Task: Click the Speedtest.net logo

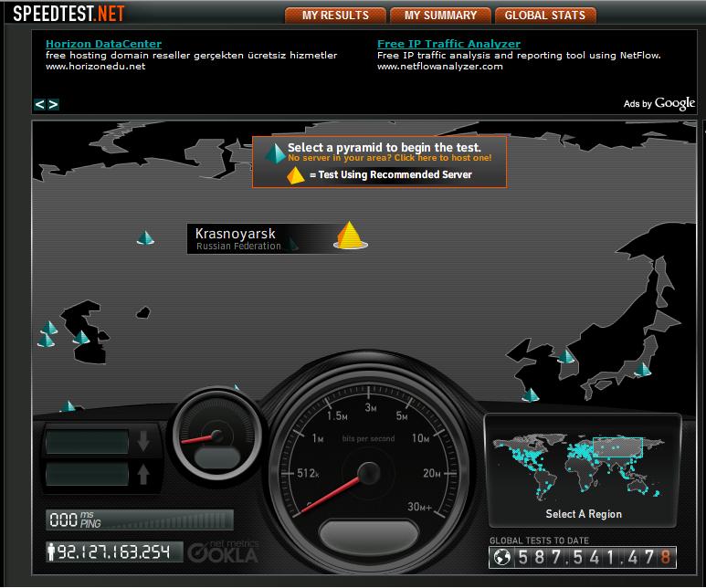Action: (63, 15)
